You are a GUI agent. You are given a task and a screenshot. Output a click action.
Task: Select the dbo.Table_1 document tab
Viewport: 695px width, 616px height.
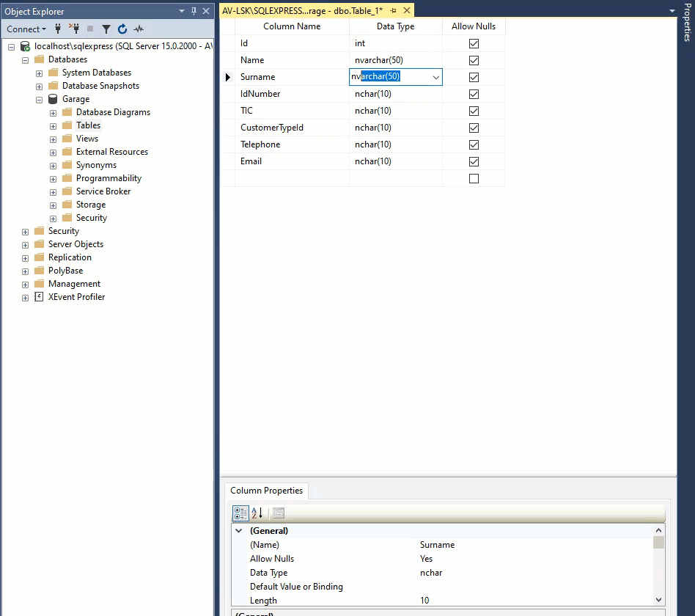302,10
